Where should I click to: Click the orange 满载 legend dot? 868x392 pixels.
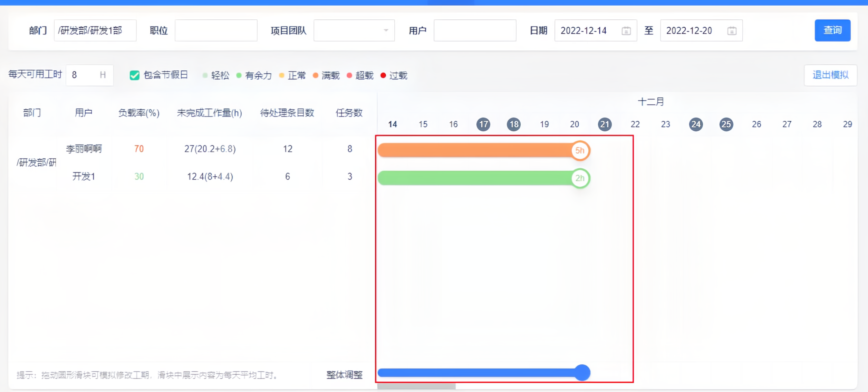[315, 75]
